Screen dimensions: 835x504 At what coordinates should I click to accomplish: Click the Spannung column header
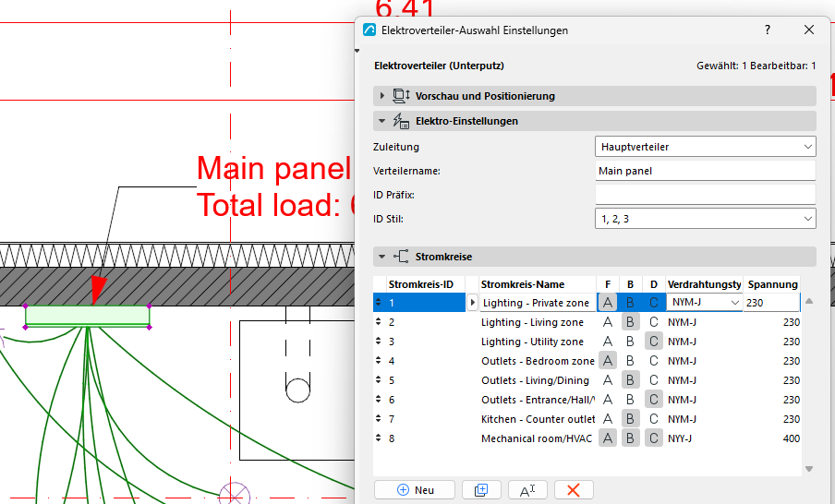(x=772, y=284)
